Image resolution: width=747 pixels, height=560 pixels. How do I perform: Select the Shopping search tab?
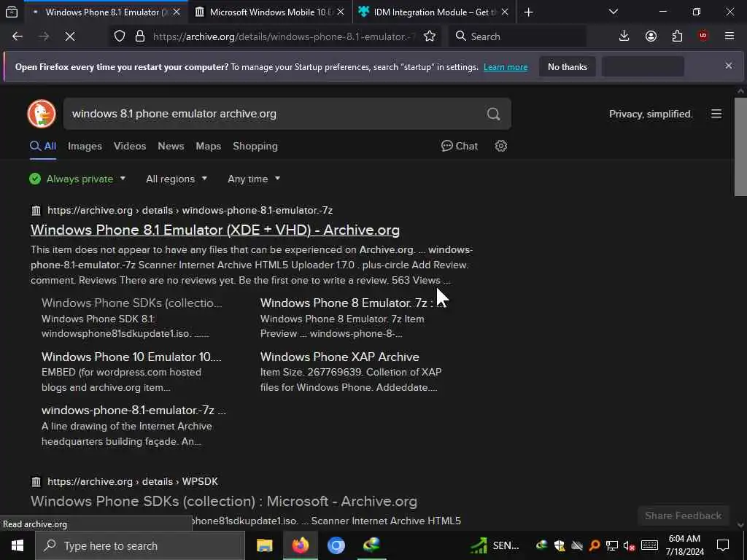click(x=255, y=146)
